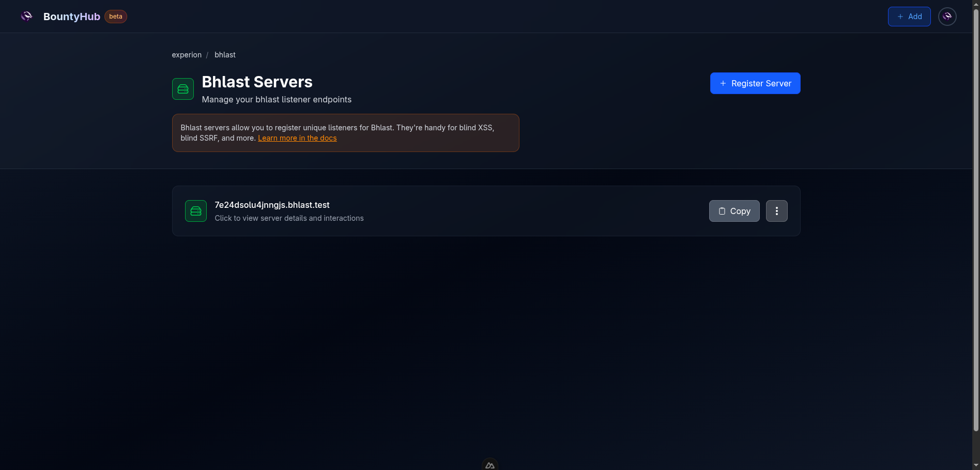Click the plus icon on the Add button
This screenshot has width=980, height=470.
coord(899,16)
